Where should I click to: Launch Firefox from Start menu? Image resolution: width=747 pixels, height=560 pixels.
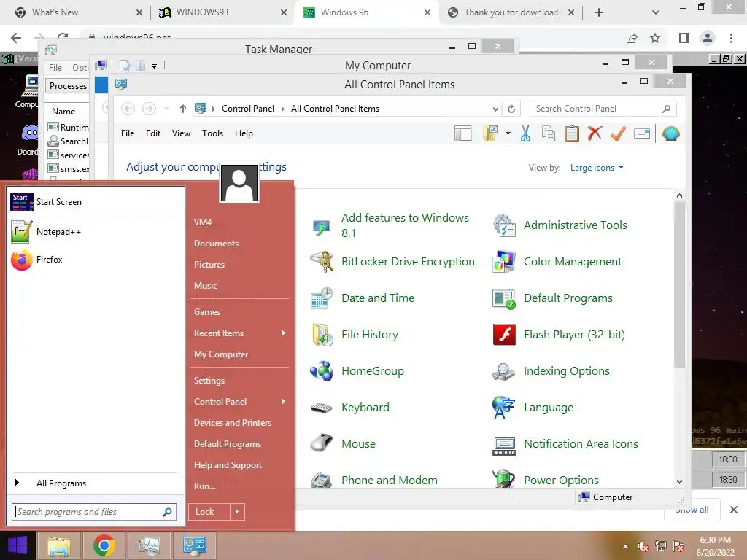pos(94,260)
